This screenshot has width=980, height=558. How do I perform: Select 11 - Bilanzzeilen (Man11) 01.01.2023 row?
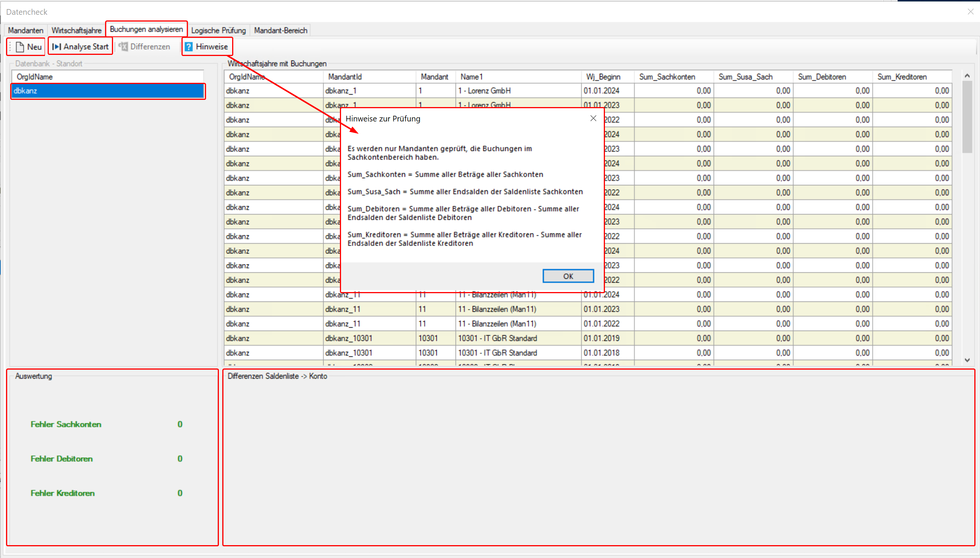588,309
